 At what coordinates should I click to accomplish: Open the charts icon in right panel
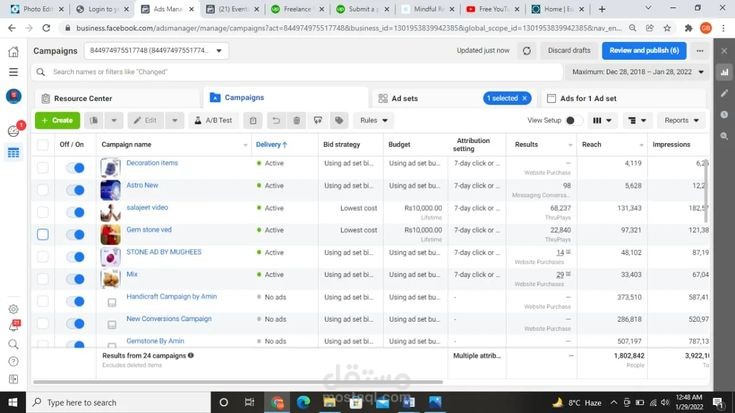(x=724, y=72)
